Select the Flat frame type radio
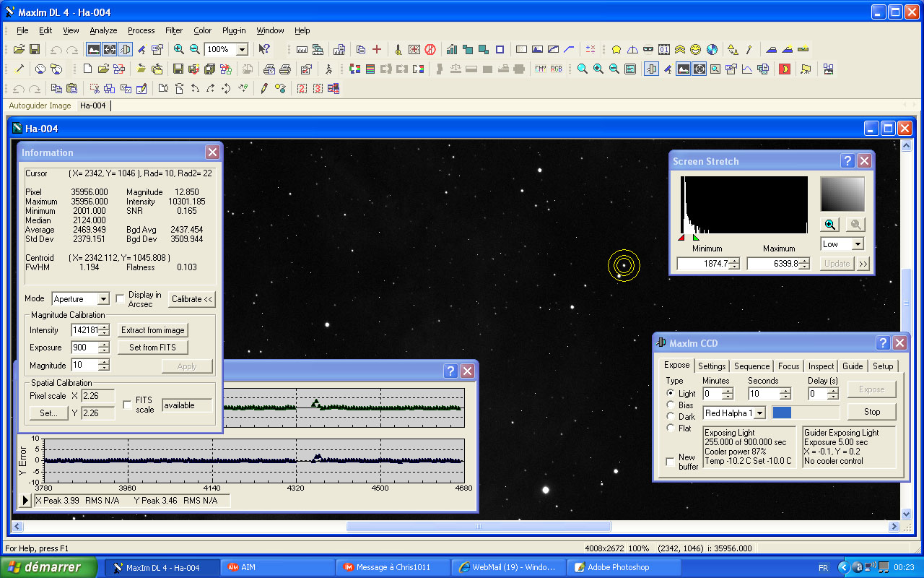 [671, 428]
